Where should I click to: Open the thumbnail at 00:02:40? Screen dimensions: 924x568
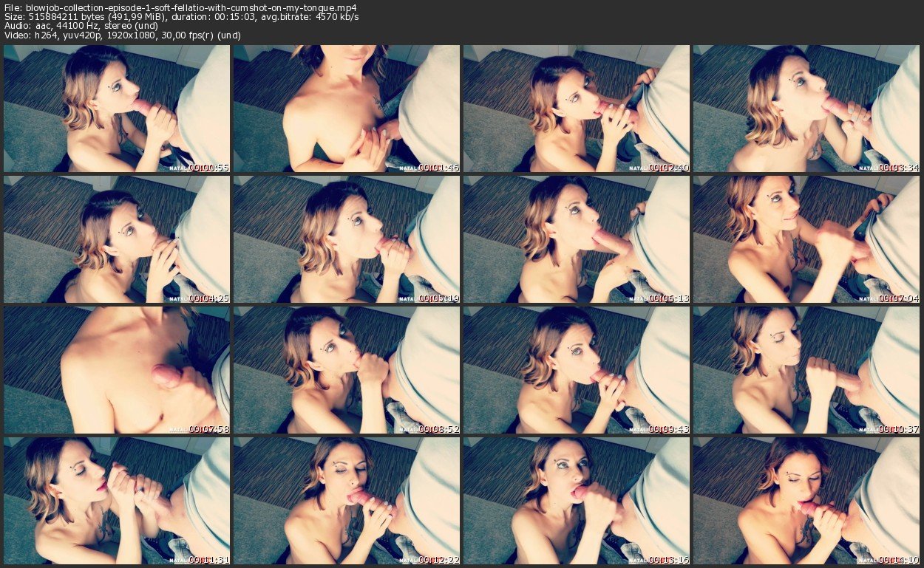[x=577, y=109]
